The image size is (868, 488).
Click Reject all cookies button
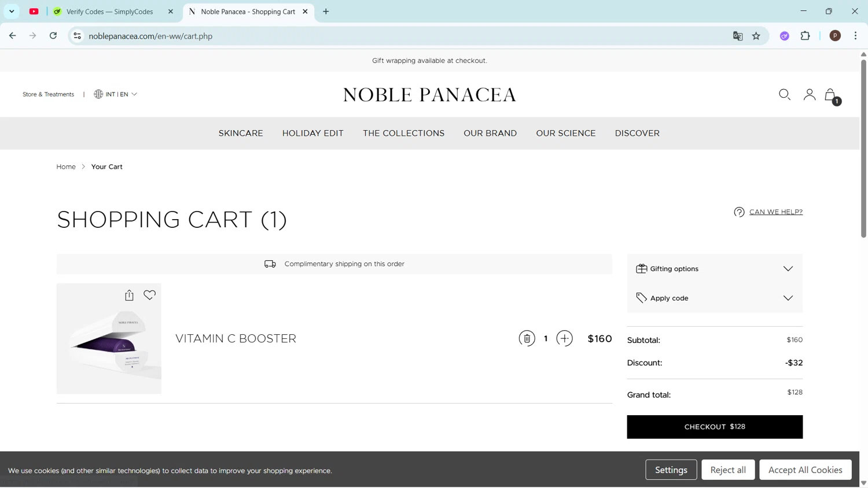coord(728,470)
